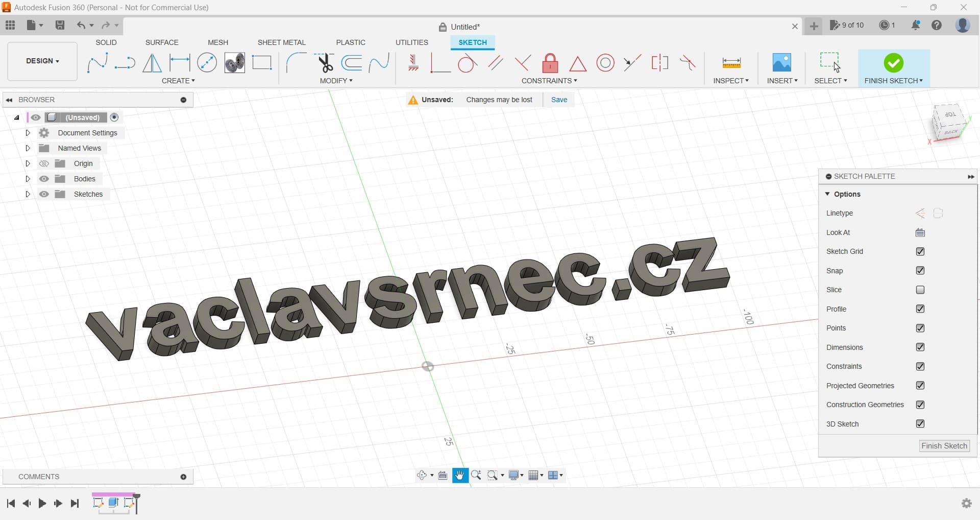Switch to the MESH tab
The width and height of the screenshot is (980, 520).
[218, 42]
